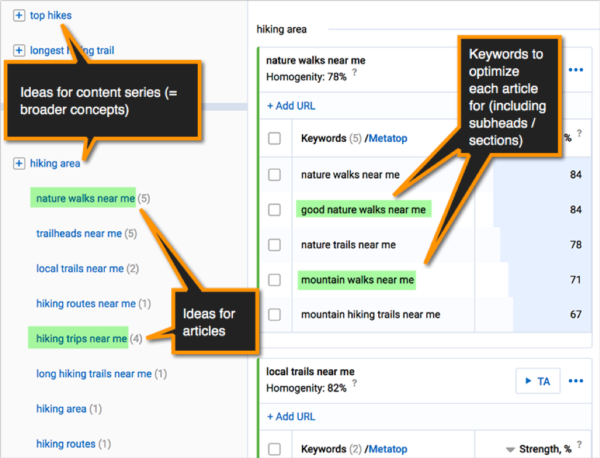
Task: Click Homogenity 78% help question mark
Action: coord(355,72)
